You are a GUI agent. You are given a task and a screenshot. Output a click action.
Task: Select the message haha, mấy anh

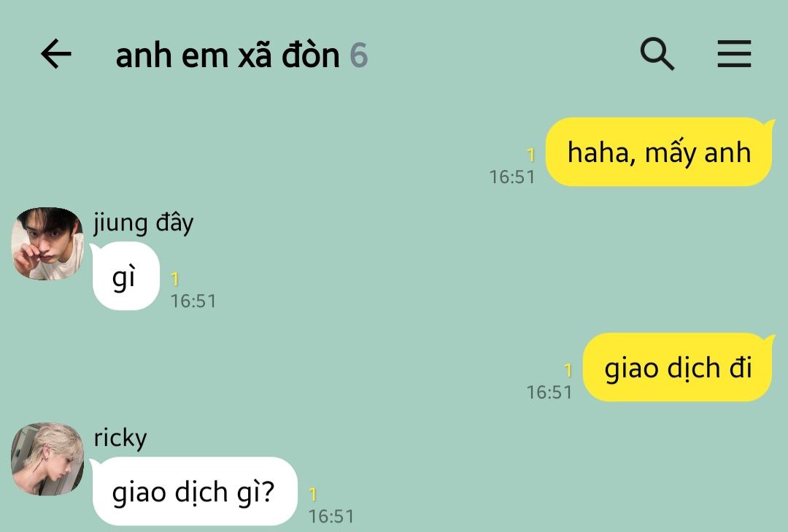tap(658, 152)
